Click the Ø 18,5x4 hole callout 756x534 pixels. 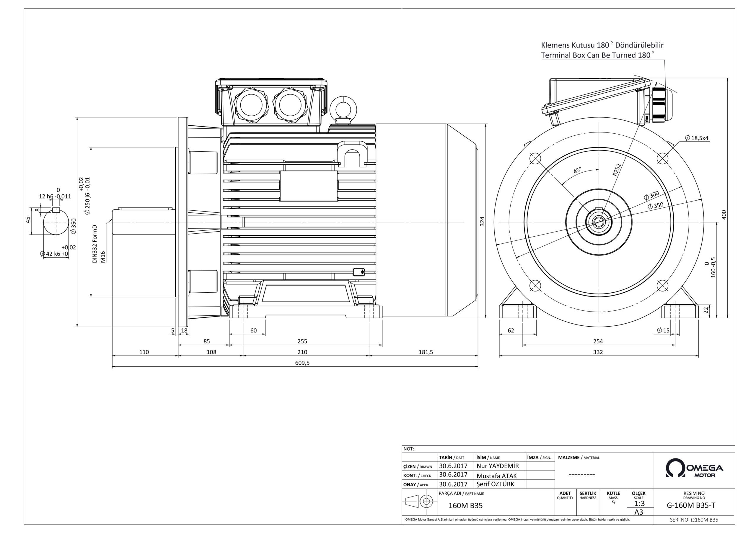point(696,138)
